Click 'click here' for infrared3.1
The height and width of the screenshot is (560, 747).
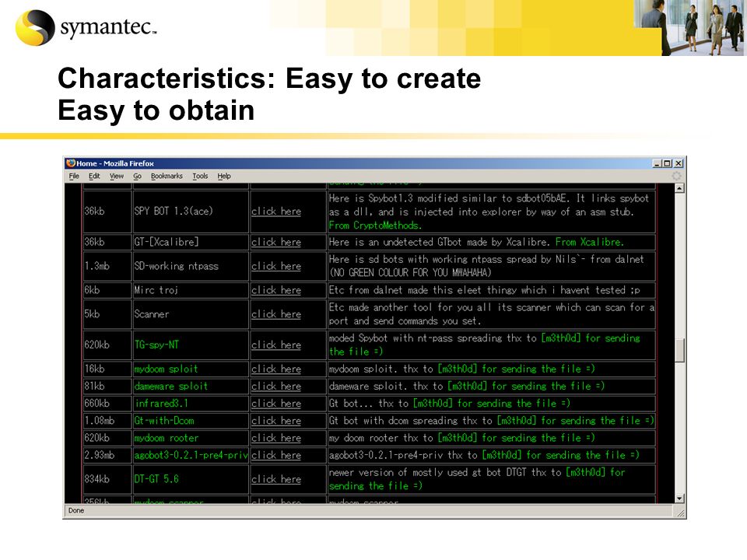coord(276,404)
